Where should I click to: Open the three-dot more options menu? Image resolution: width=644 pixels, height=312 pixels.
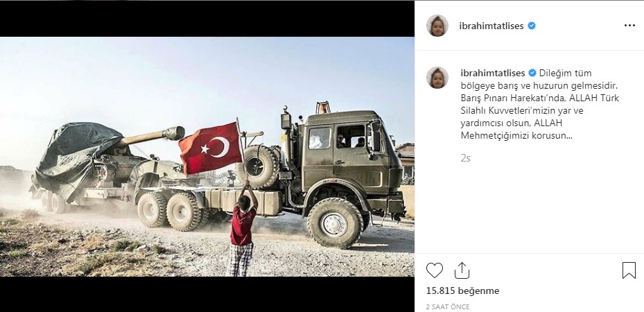point(629,26)
